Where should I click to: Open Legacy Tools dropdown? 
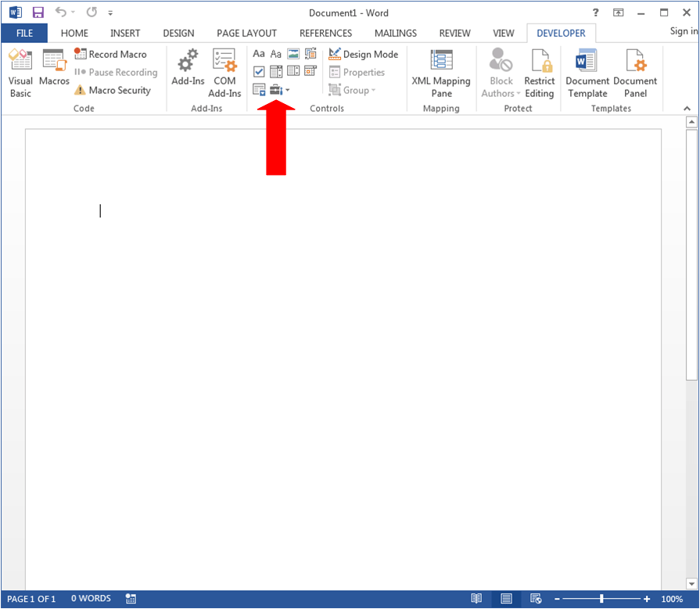tap(279, 90)
